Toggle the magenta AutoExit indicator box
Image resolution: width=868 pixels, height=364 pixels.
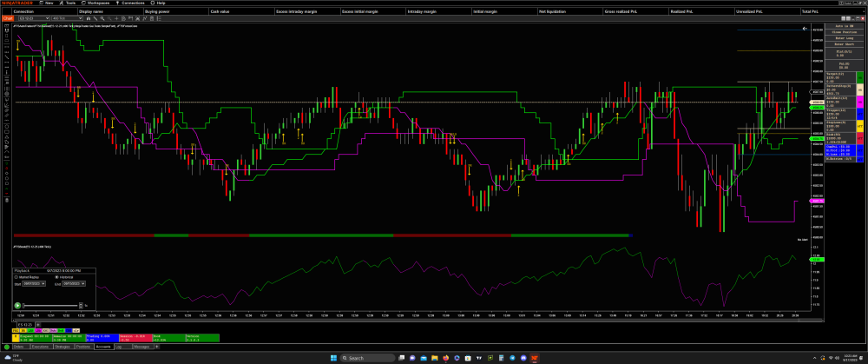(x=859, y=101)
